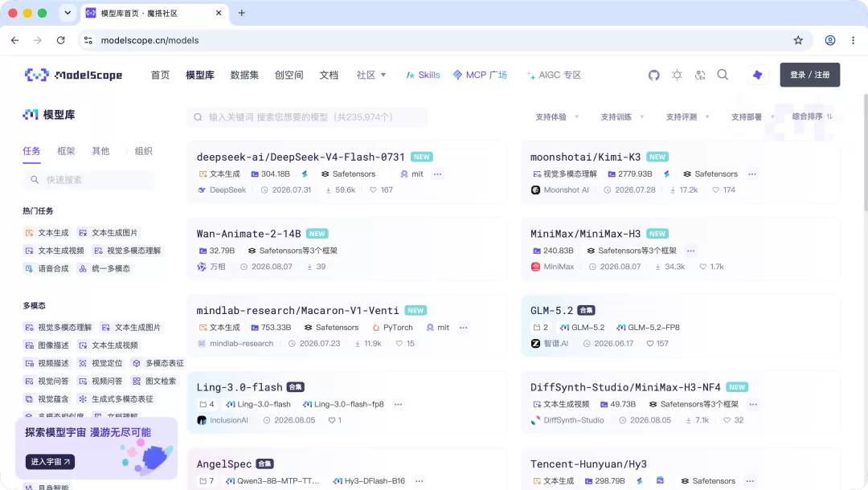Filter by 文本生成 under 热门任务
Viewport: 868px width, 490px height.
[47, 233]
